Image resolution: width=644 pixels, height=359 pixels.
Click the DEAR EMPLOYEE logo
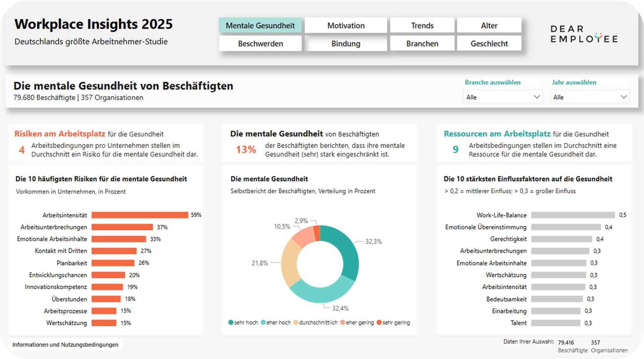[583, 34]
